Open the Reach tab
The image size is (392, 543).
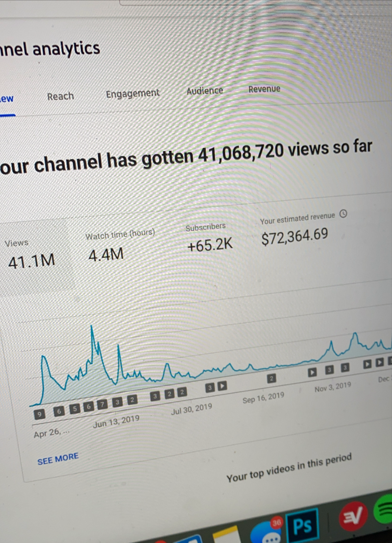[x=60, y=96]
